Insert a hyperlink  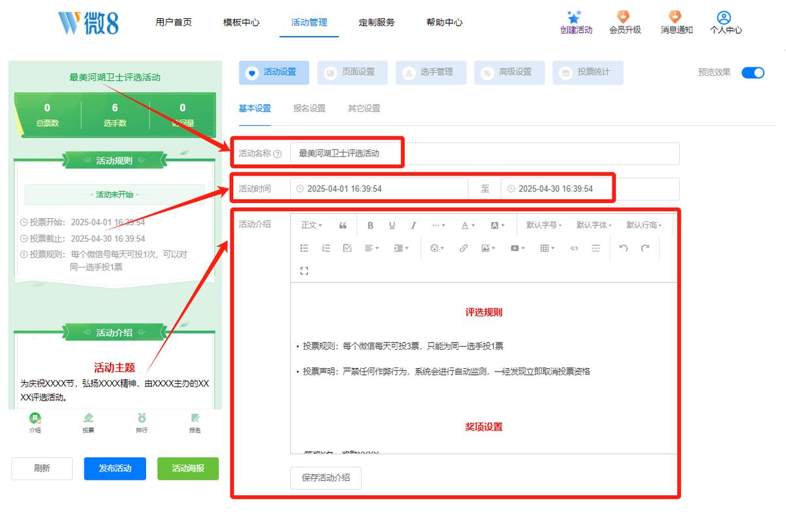click(x=463, y=248)
